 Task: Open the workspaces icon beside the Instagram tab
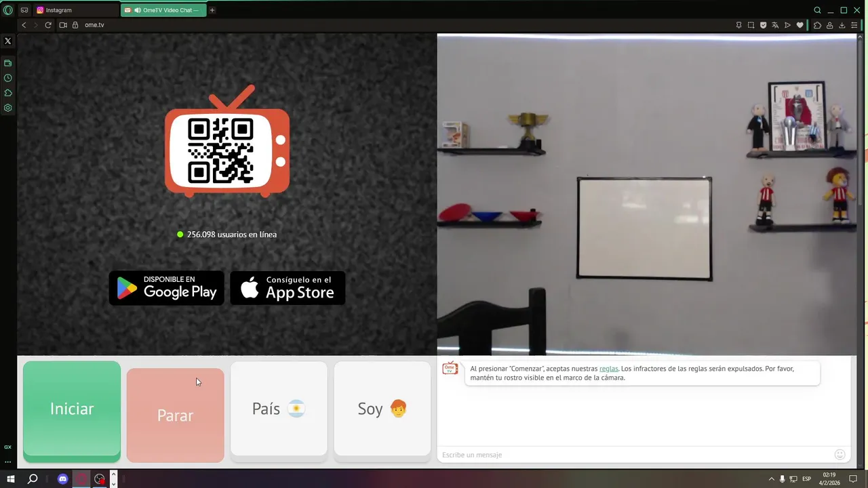tap(24, 10)
